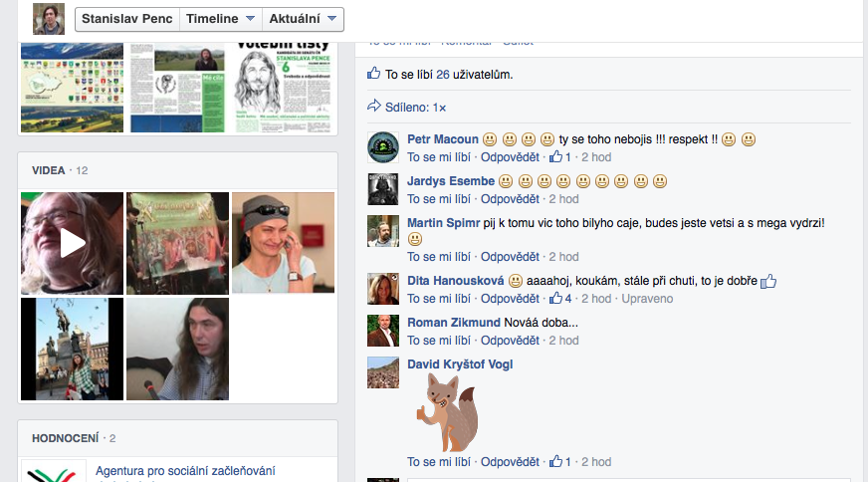Like Dita Hanousková's comment
This screenshot has height=482, width=868.
pyautogui.click(x=439, y=299)
